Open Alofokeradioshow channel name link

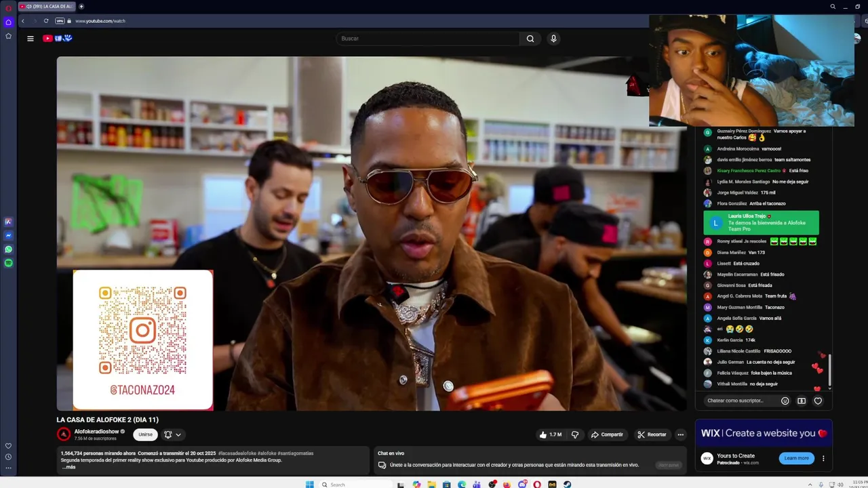tap(97, 431)
